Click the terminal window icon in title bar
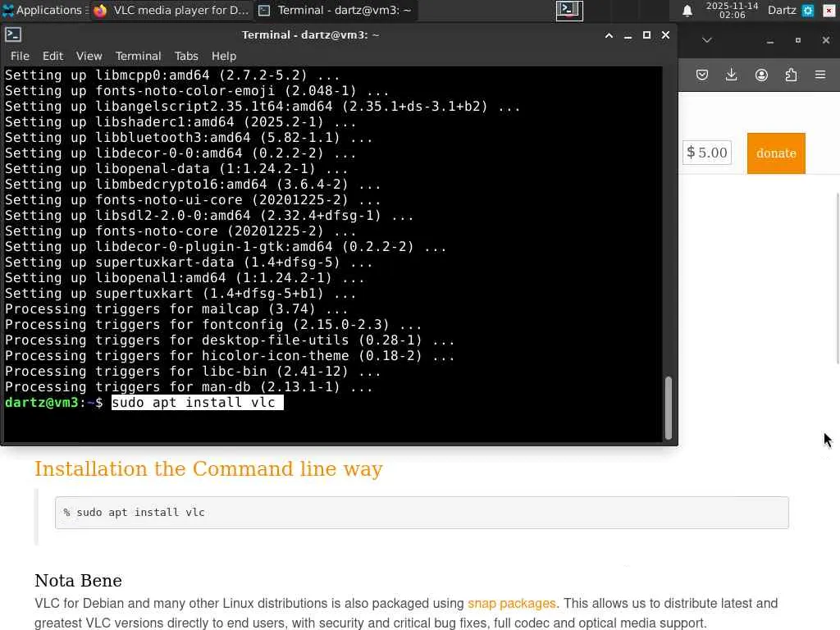 [x=13, y=34]
